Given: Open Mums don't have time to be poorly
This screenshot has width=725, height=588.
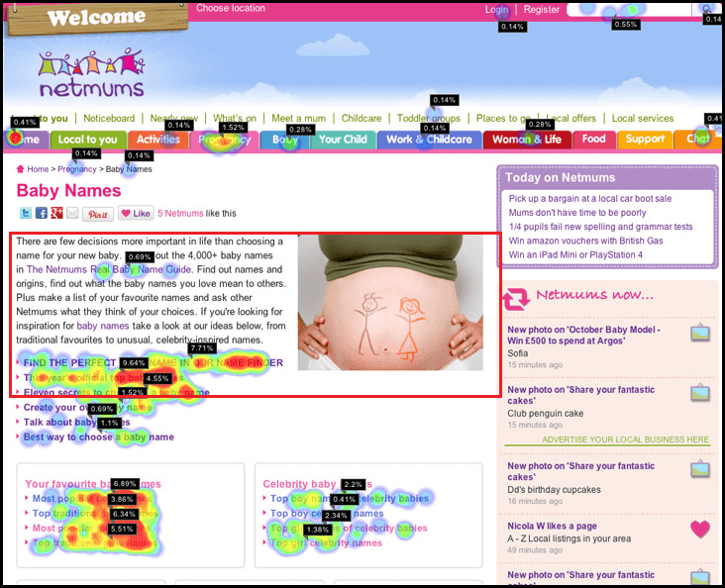Looking at the screenshot, I should pos(577,213).
